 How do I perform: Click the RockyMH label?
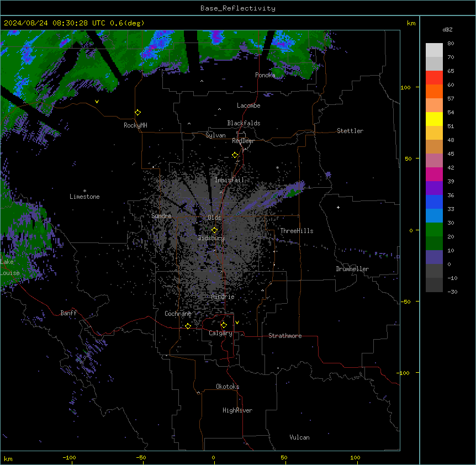click(x=135, y=125)
